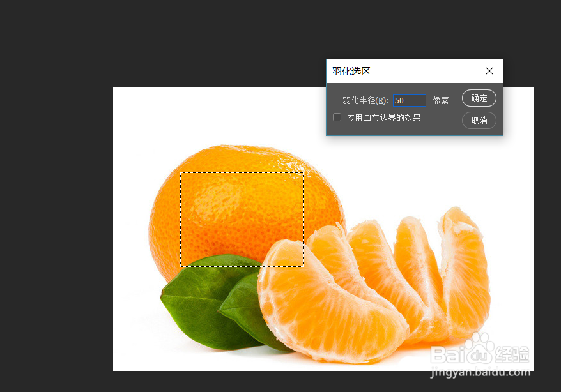Click the 确定 button to confirm feathering
The image size is (561, 392).
(x=479, y=98)
